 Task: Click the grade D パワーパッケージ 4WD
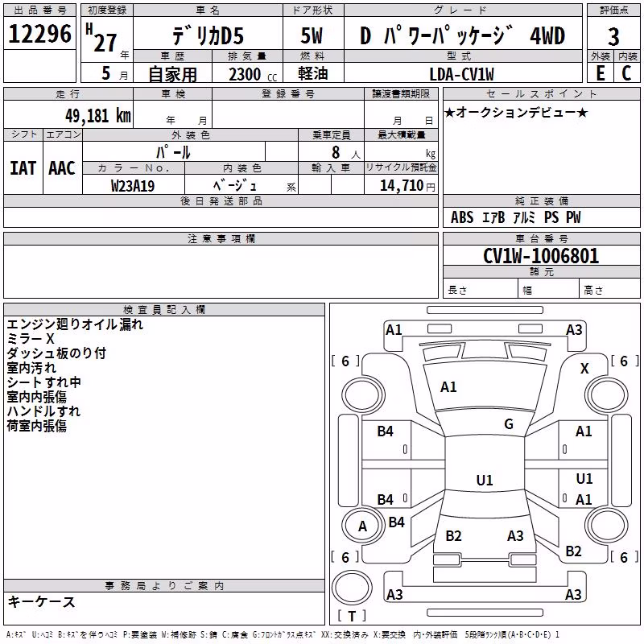tap(462, 35)
